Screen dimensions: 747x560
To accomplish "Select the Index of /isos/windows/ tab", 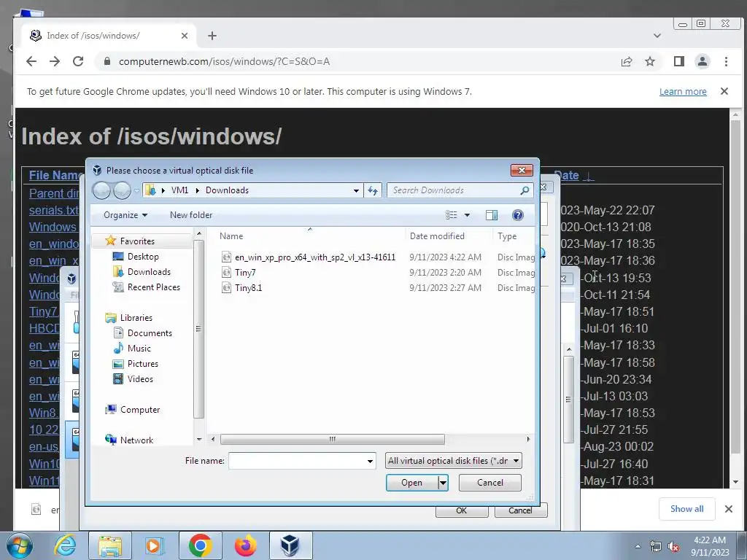I will tap(109, 36).
